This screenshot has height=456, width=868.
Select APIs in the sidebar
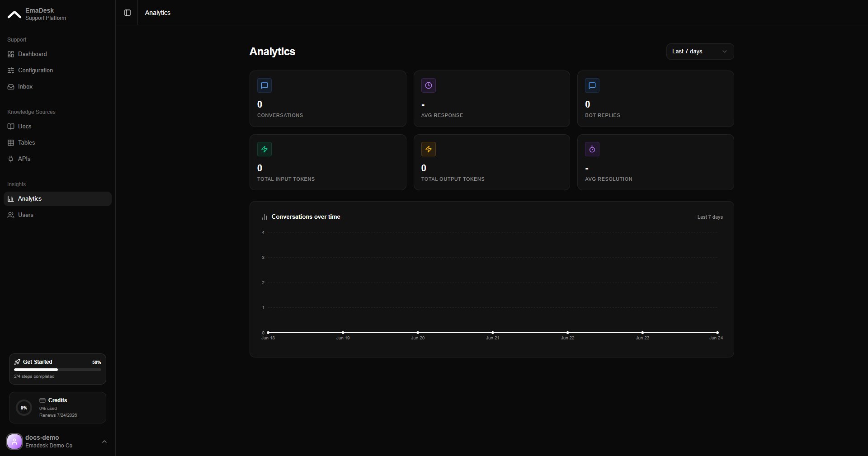tap(57, 159)
